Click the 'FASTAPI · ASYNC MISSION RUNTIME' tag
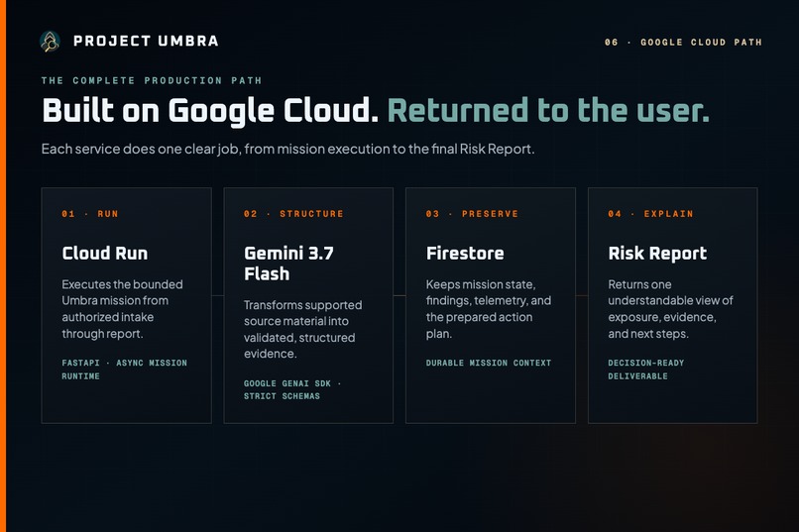Screen dimensions: 799x532 pyautogui.click(x=124, y=370)
